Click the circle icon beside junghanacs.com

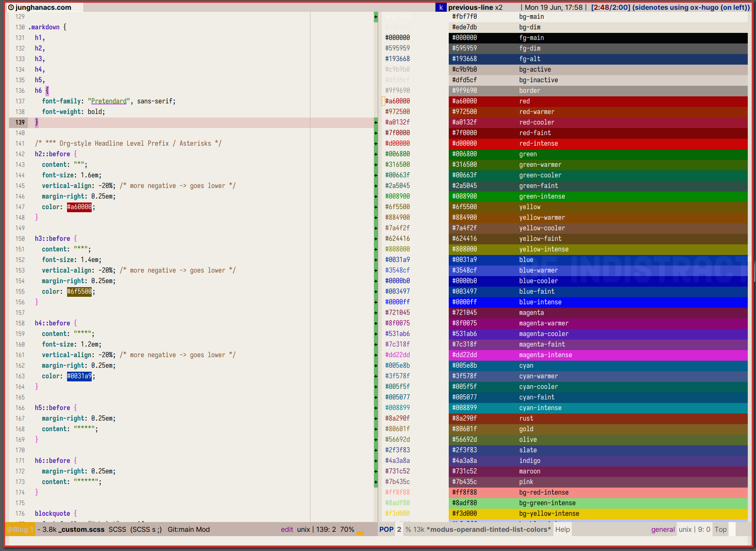pyautogui.click(x=11, y=7)
